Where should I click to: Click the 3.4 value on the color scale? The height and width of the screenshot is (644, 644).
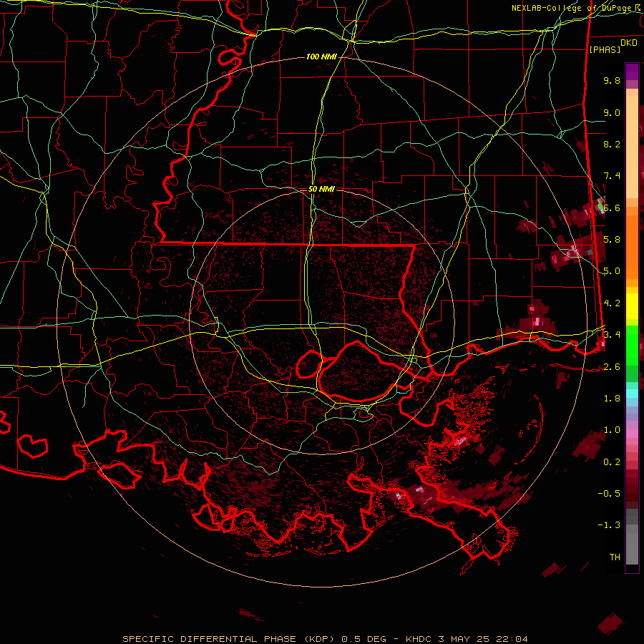click(x=612, y=335)
